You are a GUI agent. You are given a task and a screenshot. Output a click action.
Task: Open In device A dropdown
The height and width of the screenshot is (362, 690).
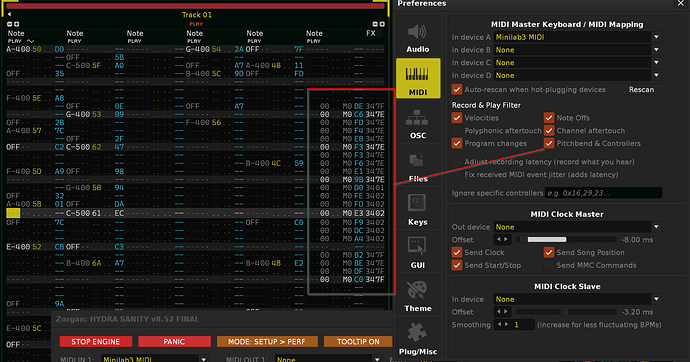[577, 37]
